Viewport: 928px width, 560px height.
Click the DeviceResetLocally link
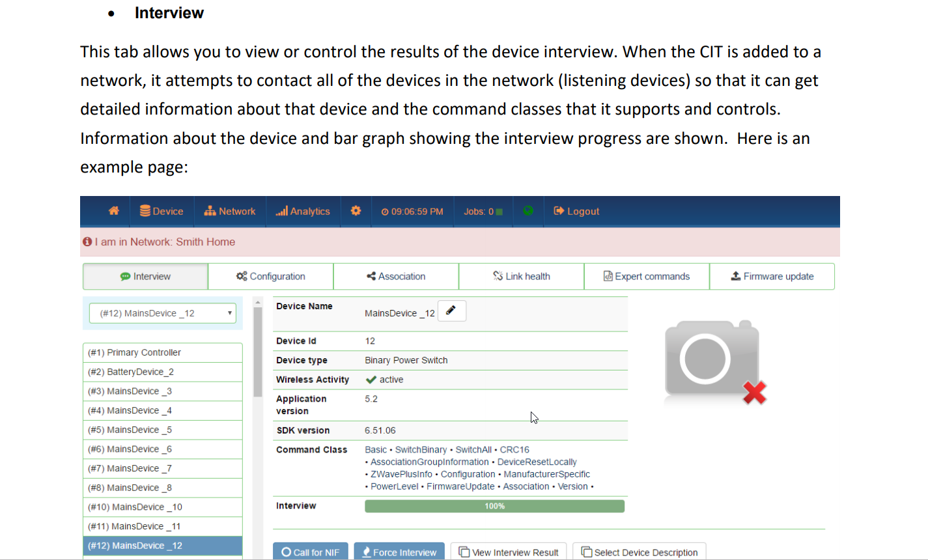[537, 462]
